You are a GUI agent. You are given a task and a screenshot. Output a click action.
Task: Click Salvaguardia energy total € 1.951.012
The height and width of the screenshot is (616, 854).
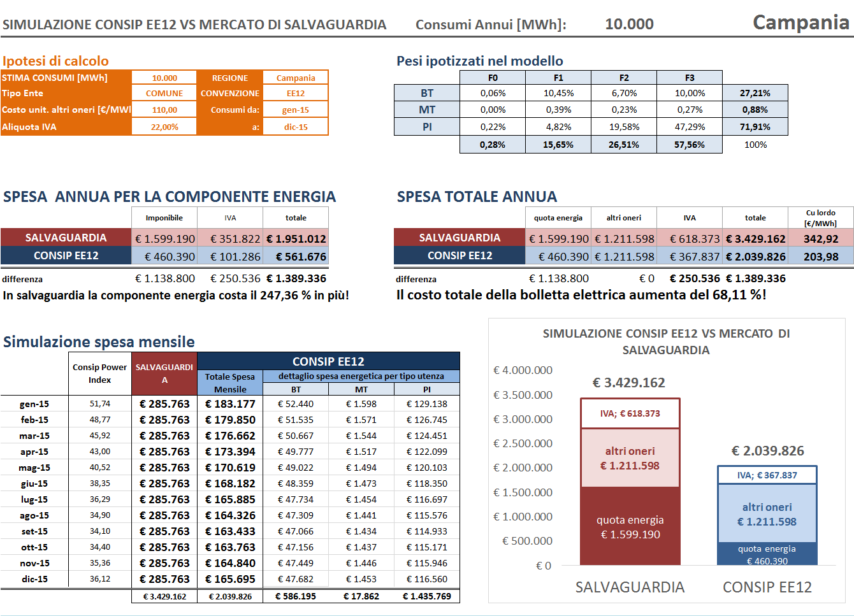coord(296,238)
